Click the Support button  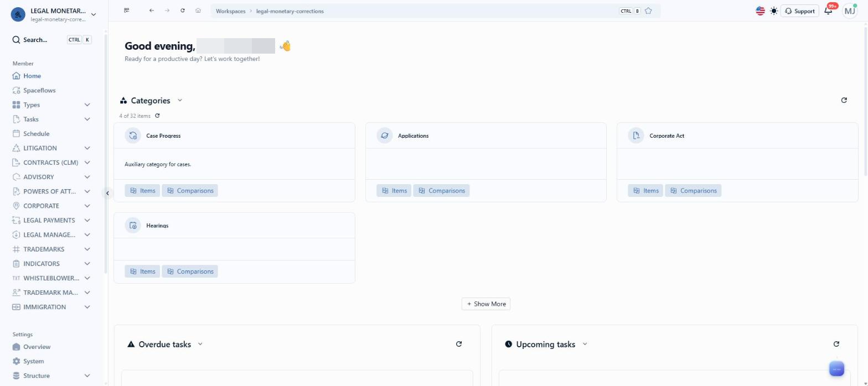point(799,11)
